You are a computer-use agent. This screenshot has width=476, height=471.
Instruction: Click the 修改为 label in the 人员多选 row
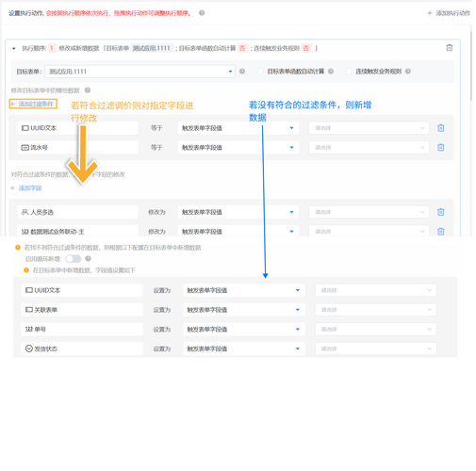click(x=156, y=212)
